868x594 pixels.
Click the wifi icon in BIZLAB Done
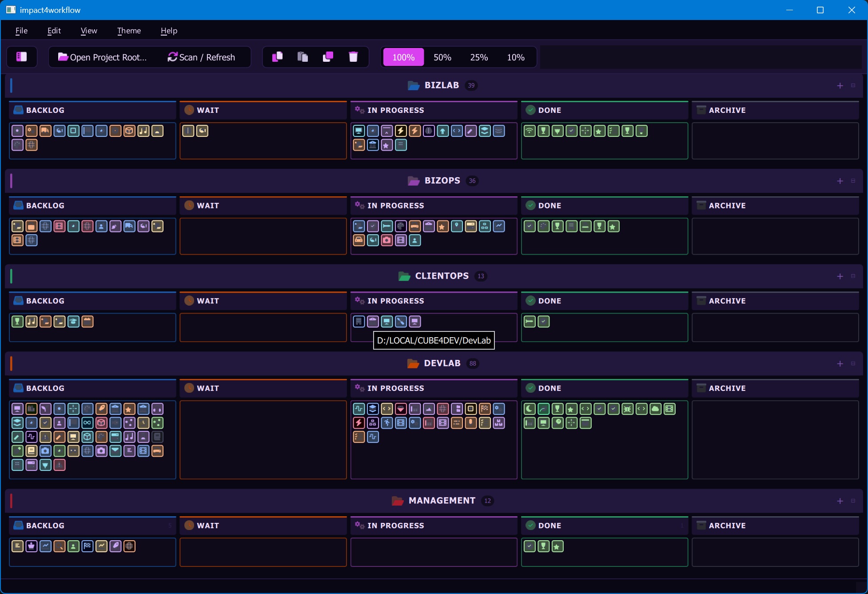[529, 131]
